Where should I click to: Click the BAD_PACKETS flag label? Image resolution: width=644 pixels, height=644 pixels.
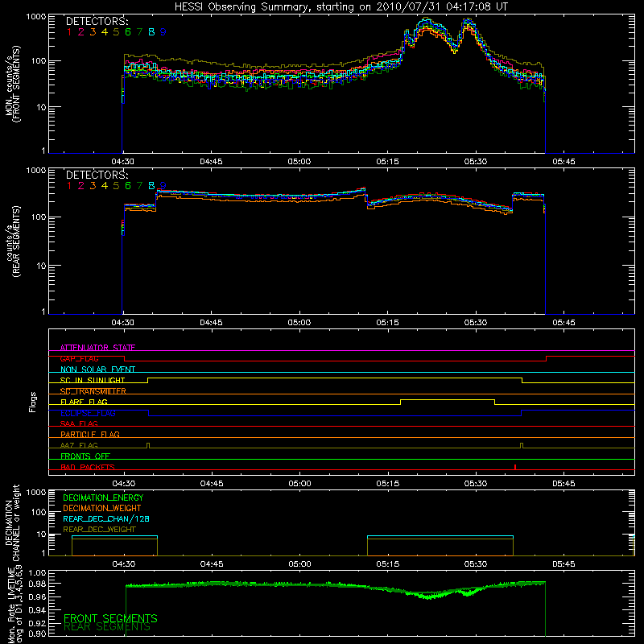pyautogui.click(x=88, y=467)
